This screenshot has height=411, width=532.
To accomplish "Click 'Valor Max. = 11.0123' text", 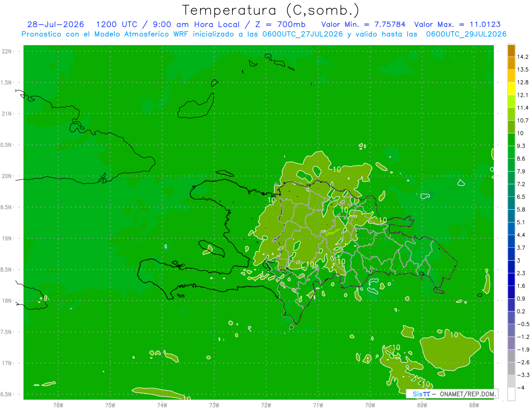I will point(457,24).
